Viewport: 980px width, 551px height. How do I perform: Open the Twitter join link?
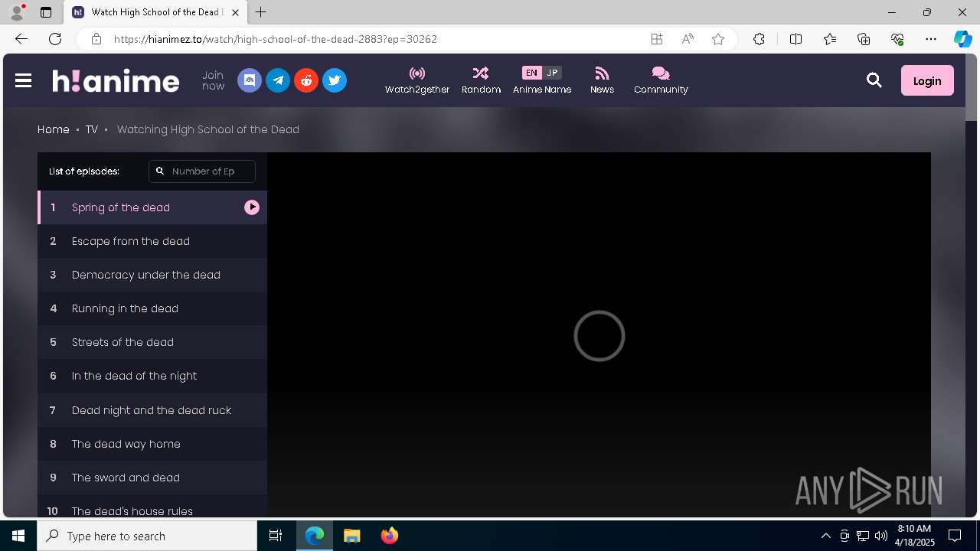tap(335, 80)
